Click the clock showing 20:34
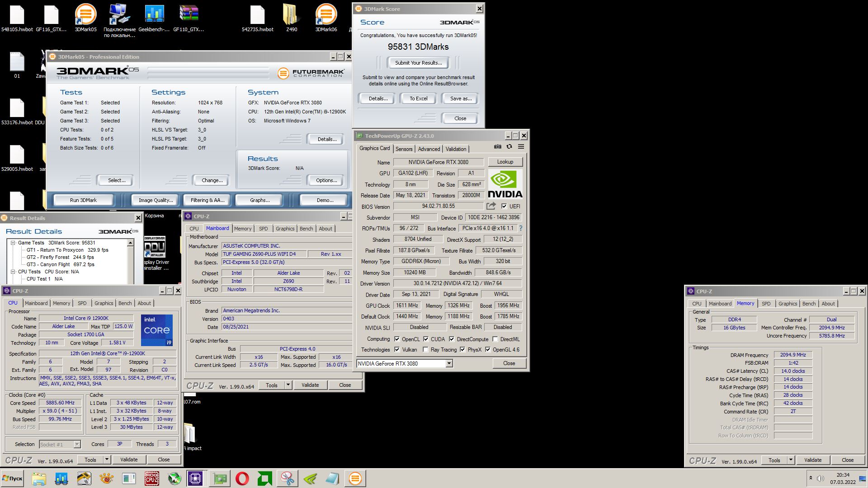The width and height of the screenshot is (868, 488). point(843,475)
